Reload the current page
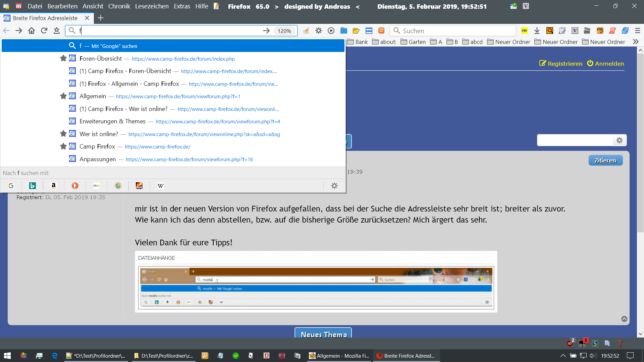 coord(44,31)
